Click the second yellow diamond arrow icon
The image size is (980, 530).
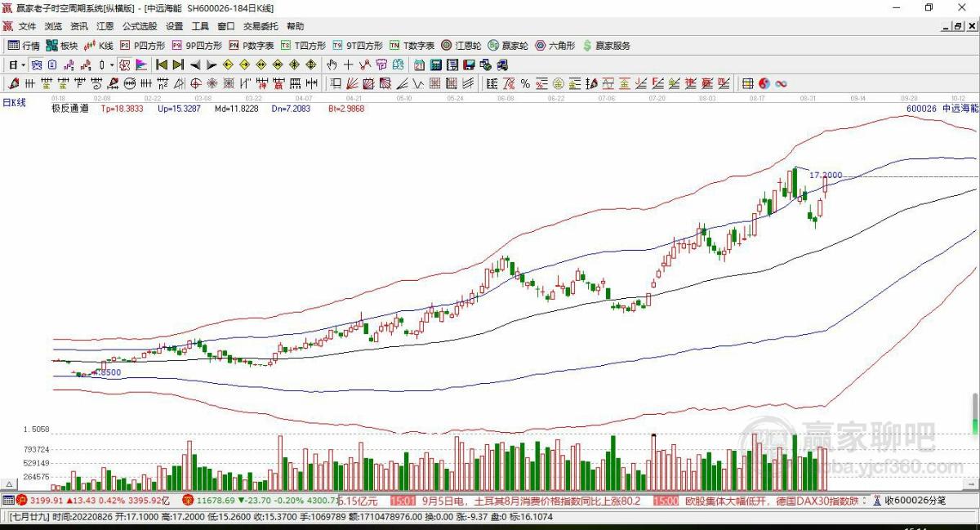click(245, 65)
